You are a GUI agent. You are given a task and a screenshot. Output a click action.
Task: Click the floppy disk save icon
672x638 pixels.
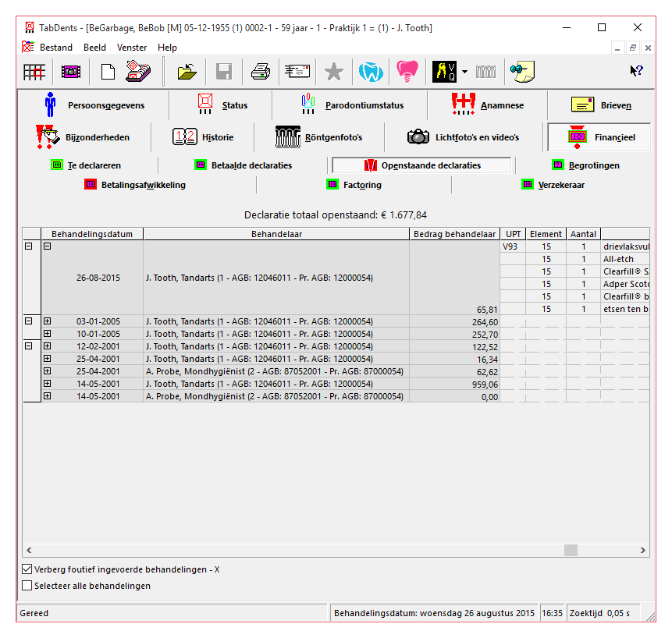point(224,72)
